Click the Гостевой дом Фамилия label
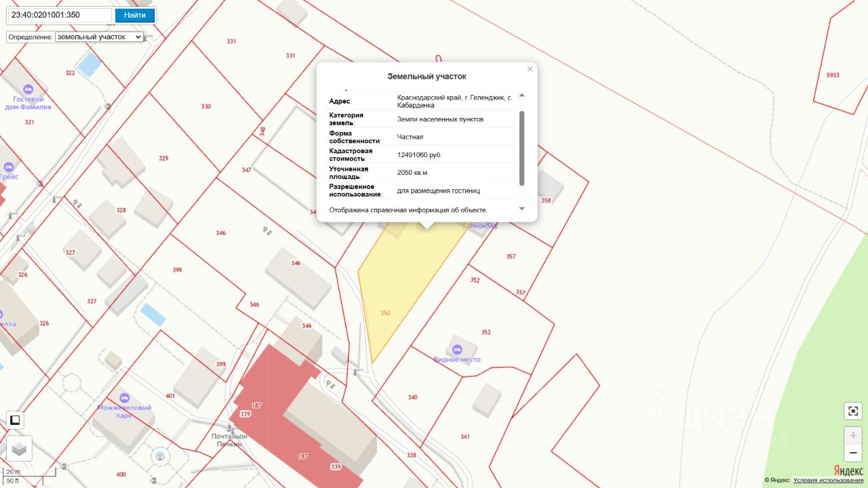 (x=28, y=103)
